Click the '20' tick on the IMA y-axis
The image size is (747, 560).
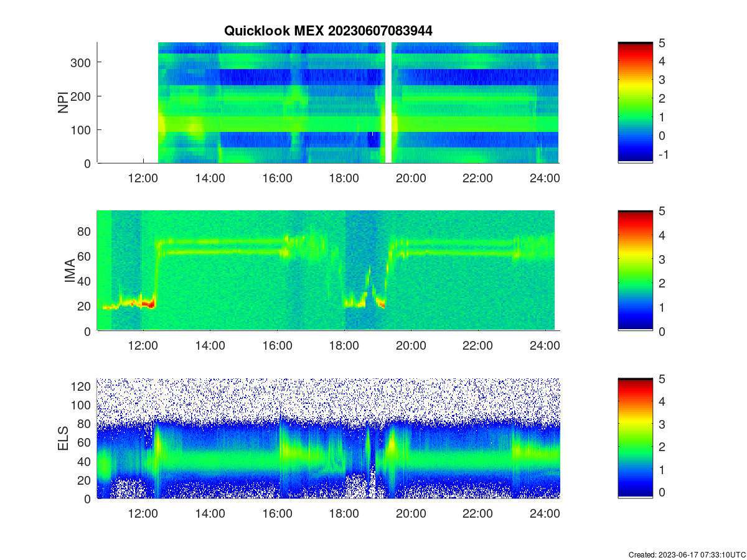click(x=85, y=306)
